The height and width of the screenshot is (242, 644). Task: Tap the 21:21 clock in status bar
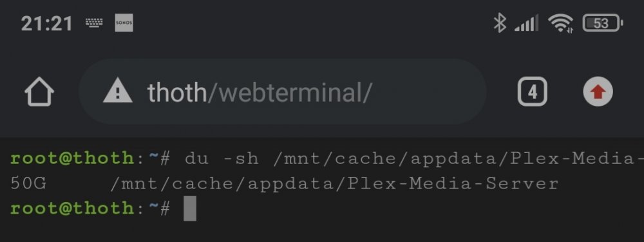(x=46, y=24)
